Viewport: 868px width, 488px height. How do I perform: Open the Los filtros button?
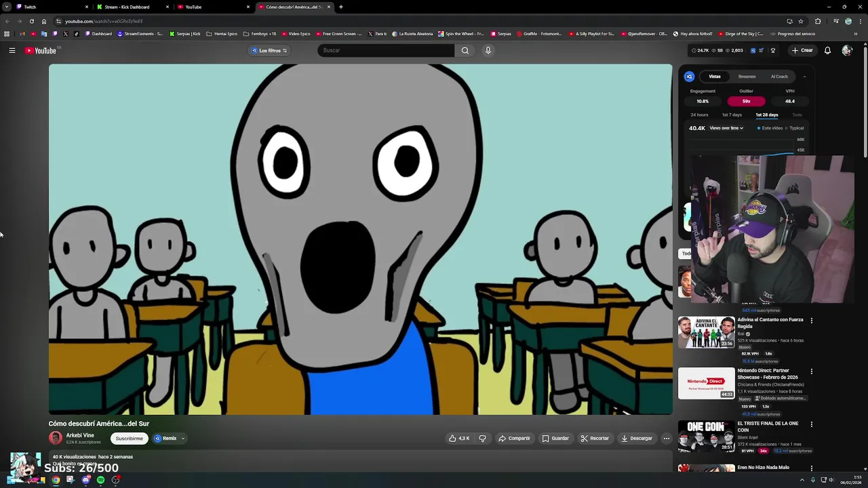[x=269, y=50]
